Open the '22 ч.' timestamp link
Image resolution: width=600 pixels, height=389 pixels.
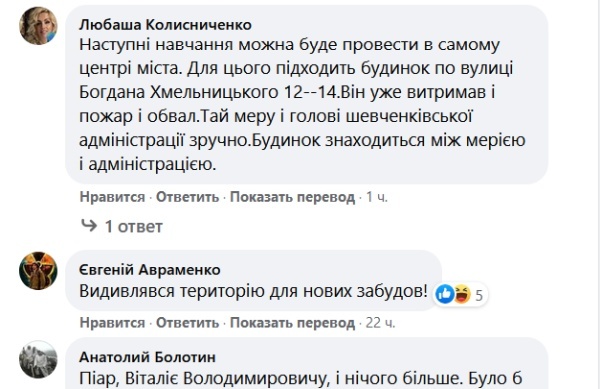[380, 323]
